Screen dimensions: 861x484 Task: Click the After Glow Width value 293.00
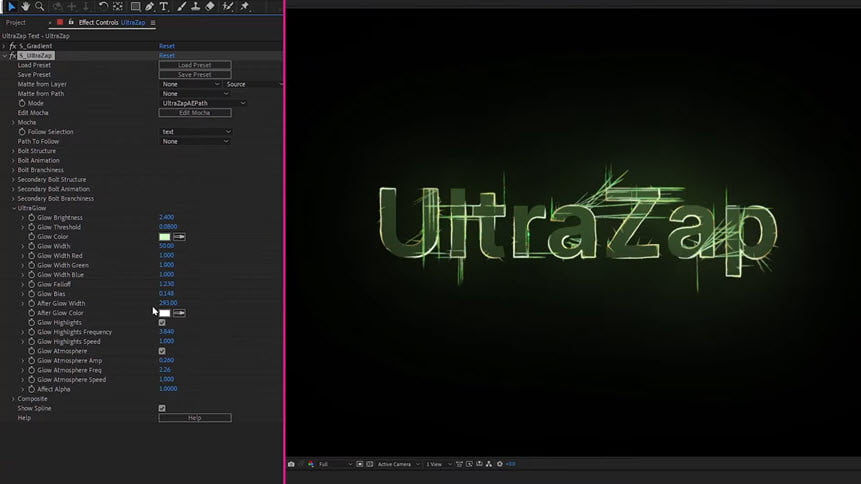tap(168, 303)
